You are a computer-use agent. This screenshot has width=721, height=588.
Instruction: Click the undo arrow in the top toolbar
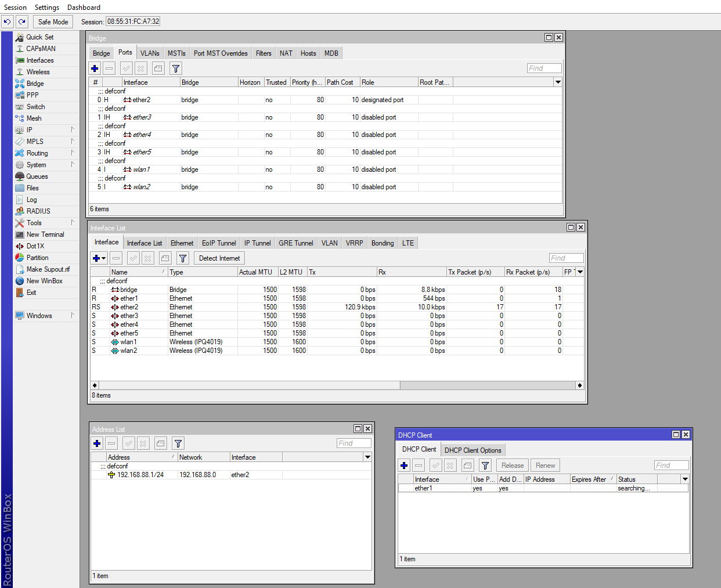tap(8, 21)
